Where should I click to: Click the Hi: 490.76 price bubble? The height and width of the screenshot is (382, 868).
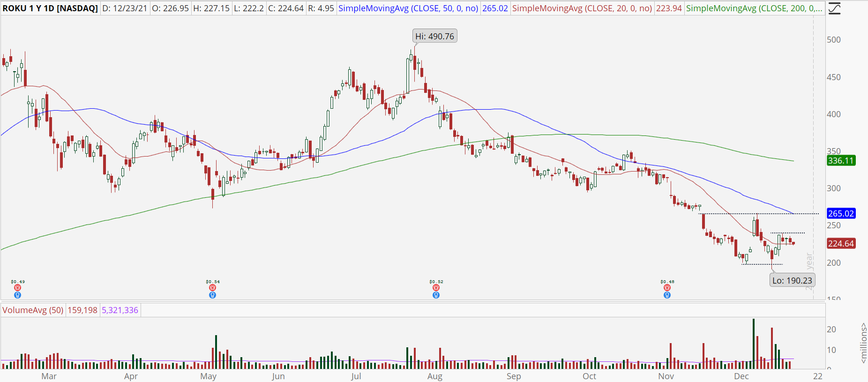(x=435, y=36)
